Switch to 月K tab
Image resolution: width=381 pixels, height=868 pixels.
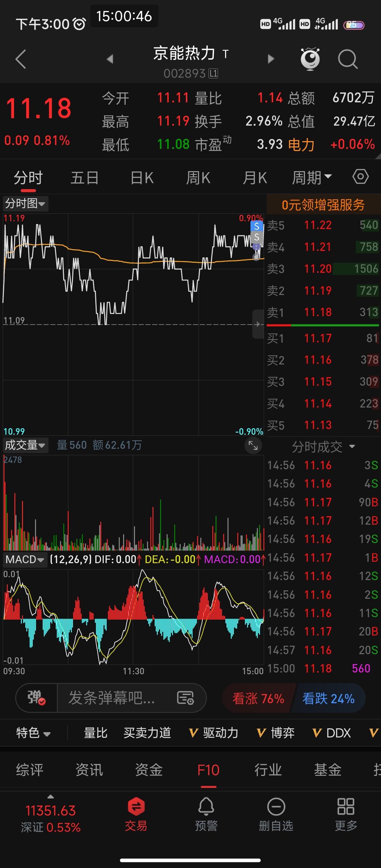[255, 177]
